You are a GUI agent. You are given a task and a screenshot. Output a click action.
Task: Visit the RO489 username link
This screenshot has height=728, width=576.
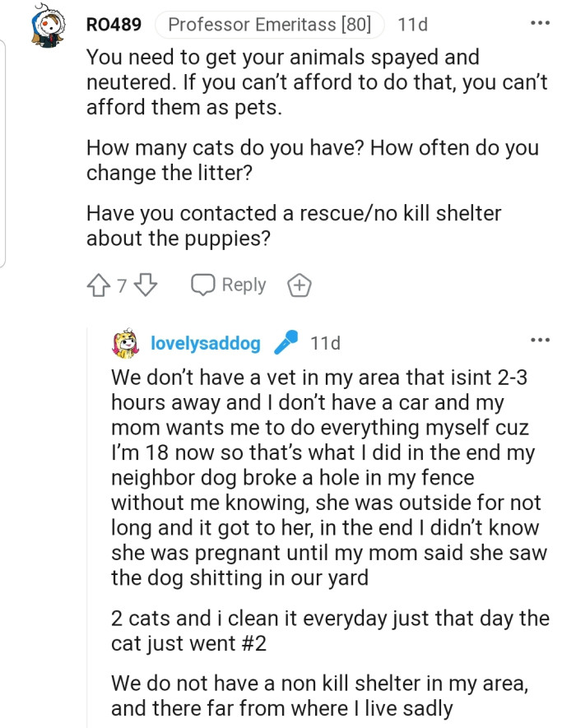click(x=114, y=25)
